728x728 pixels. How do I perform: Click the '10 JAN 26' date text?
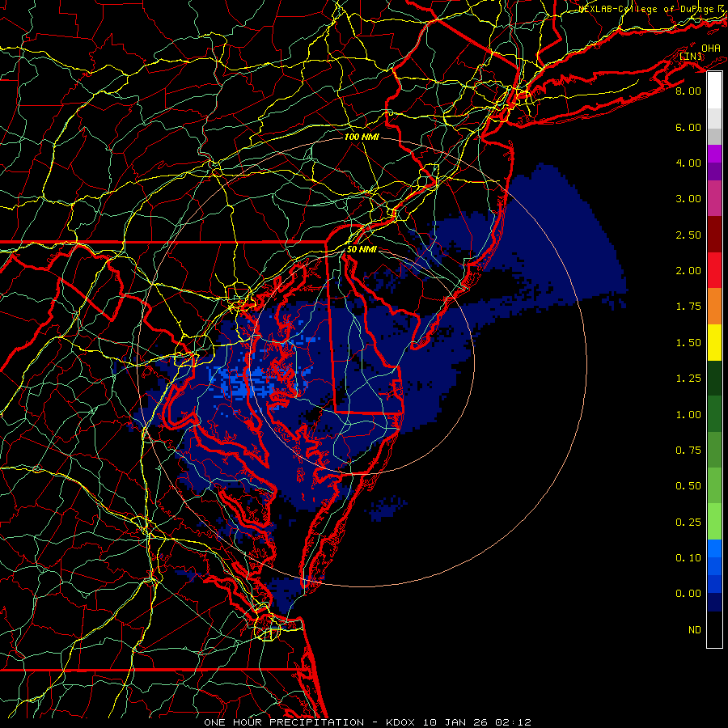pos(455,722)
